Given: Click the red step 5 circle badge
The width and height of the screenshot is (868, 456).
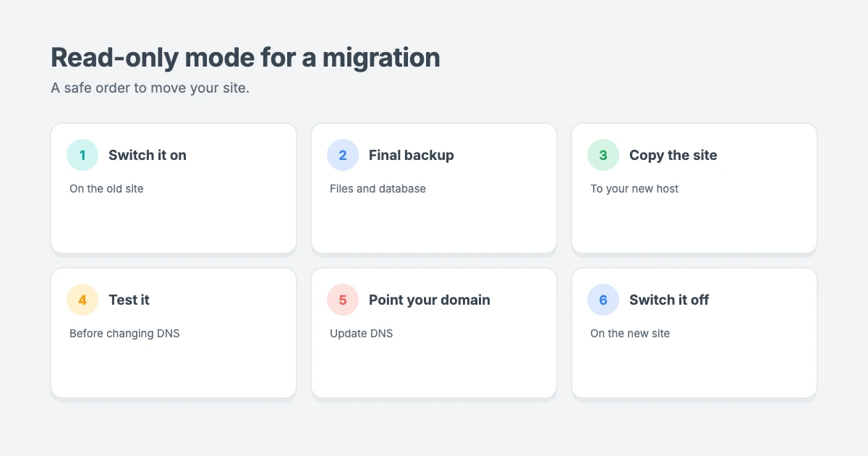Looking at the screenshot, I should click(x=343, y=300).
